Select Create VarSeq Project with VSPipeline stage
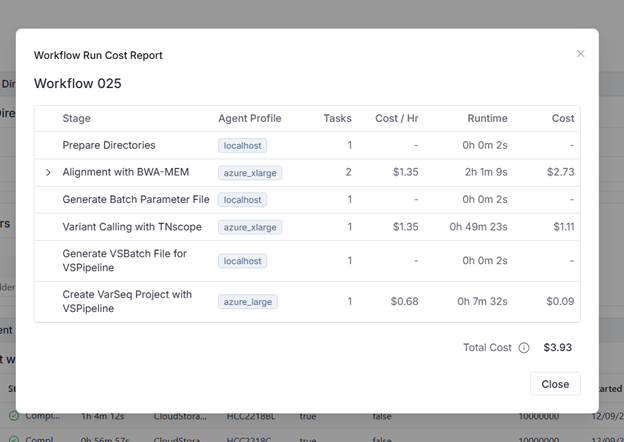 [127, 301]
